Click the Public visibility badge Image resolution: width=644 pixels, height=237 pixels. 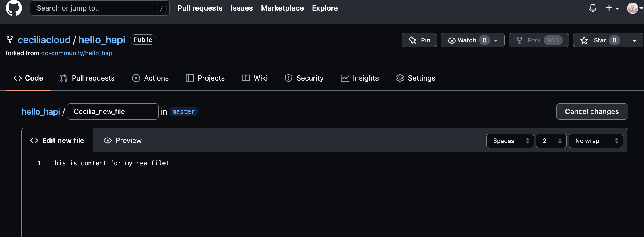click(143, 40)
